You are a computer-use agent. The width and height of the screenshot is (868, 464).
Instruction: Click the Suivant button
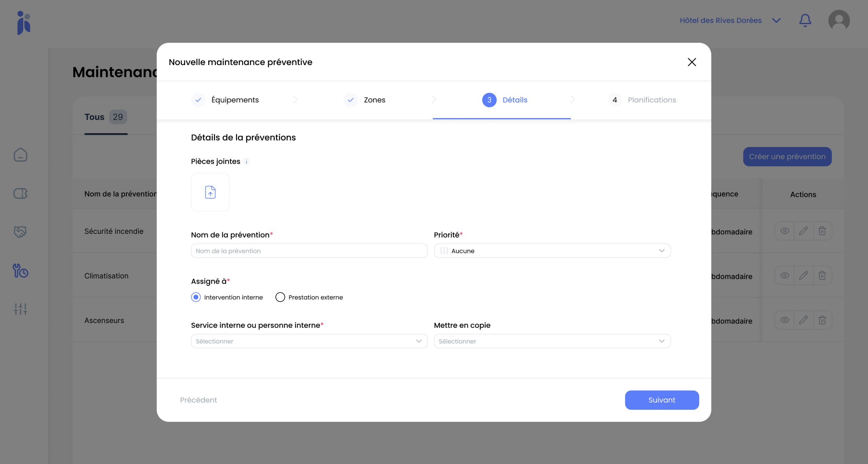point(662,400)
